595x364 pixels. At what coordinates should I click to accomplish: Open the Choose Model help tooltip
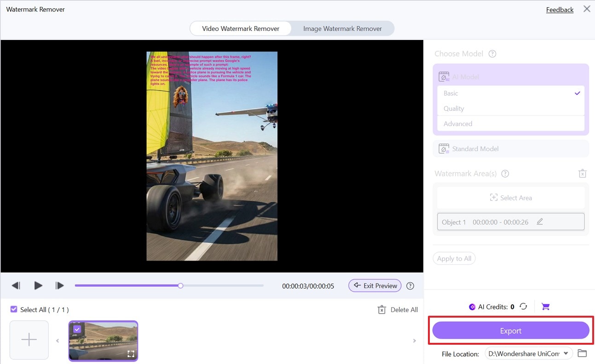[492, 54]
